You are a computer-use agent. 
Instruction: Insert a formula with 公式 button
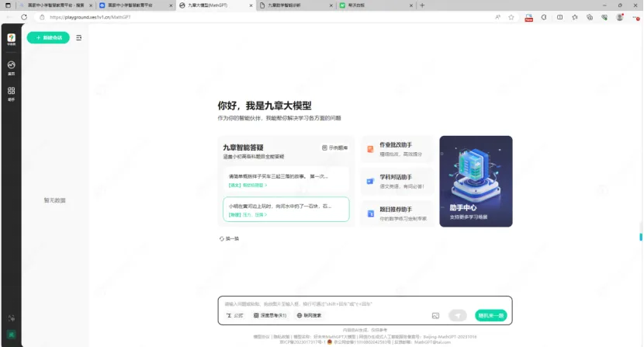(x=235, y=315)
